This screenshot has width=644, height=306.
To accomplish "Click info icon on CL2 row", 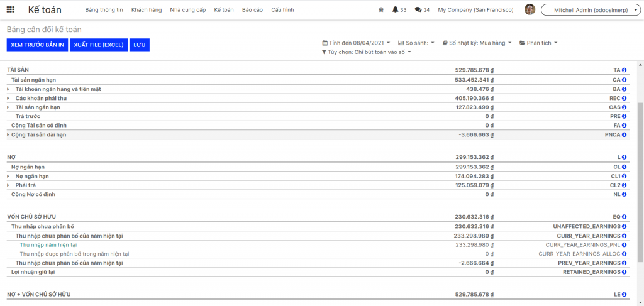I will tap(625, 185).
